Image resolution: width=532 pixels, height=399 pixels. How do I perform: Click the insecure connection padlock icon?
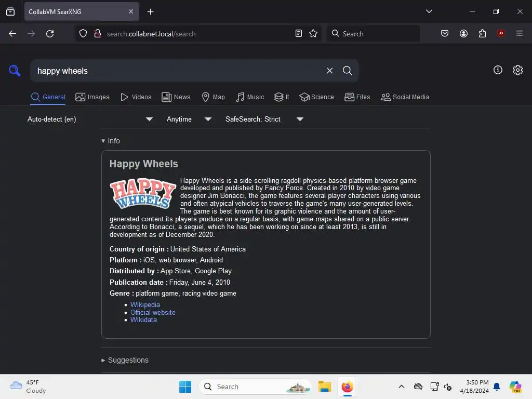point(98,34)
